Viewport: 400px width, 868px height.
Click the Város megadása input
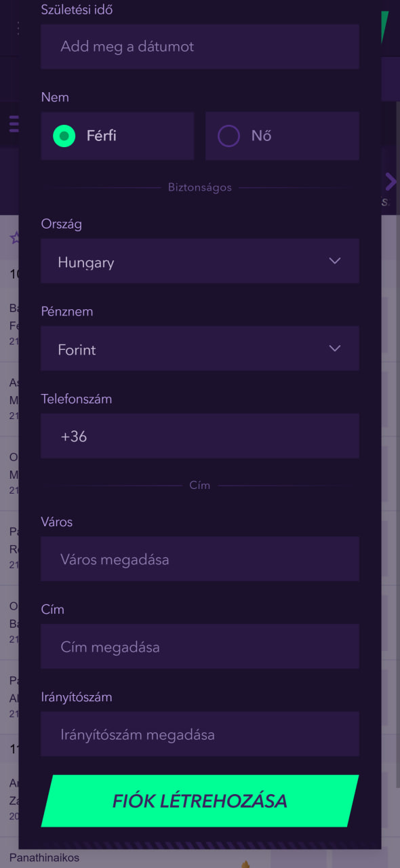coord(200,559)
